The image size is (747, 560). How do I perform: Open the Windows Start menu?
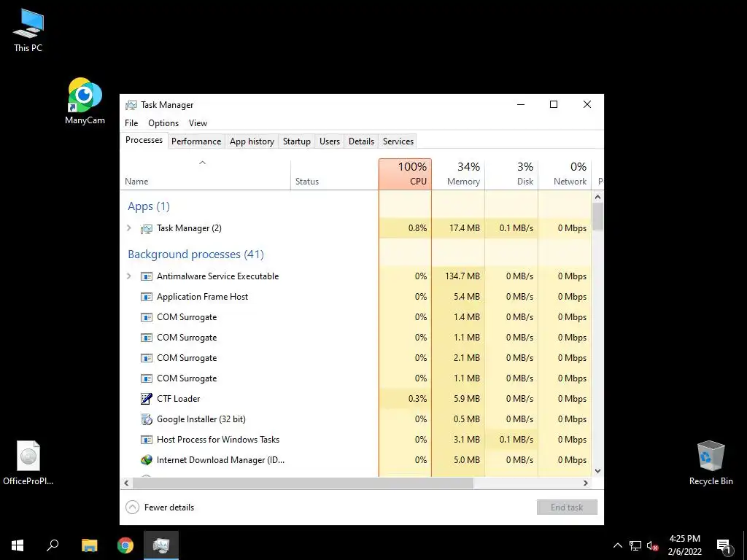click(x=18, y=545)
